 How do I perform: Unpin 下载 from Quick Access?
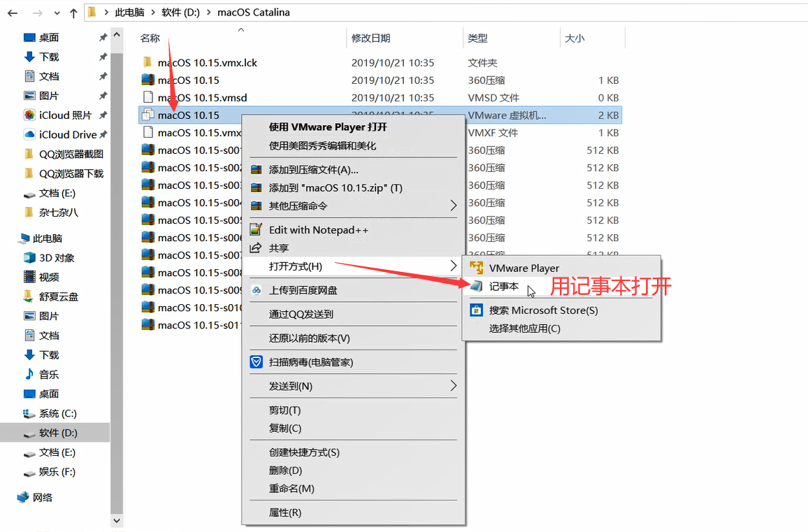(104, 56)
